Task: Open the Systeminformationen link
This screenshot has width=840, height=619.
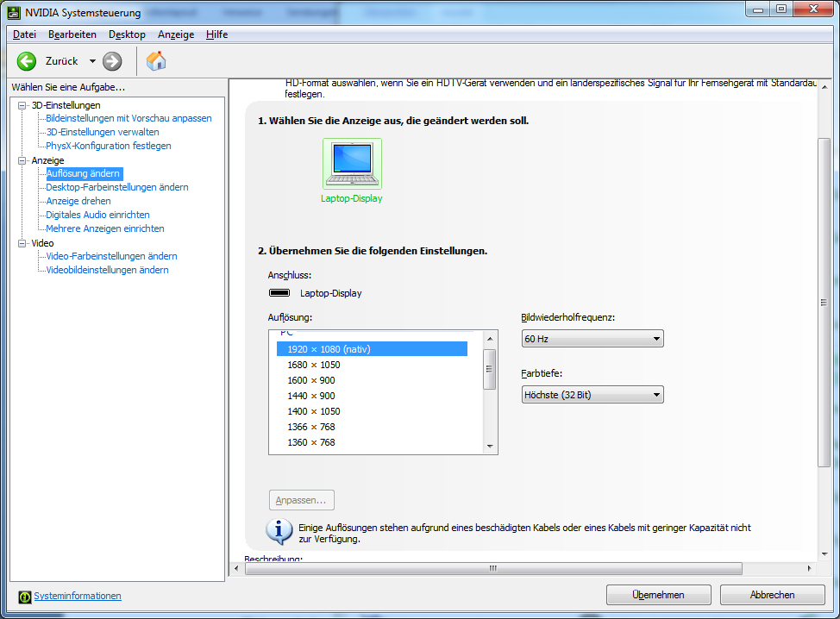Action: 78,596
